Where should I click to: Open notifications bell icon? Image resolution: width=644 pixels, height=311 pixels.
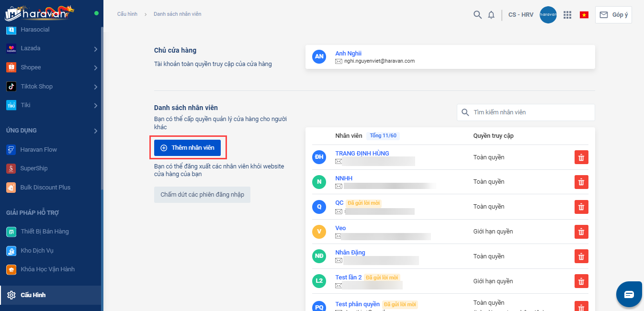[491, 15]
